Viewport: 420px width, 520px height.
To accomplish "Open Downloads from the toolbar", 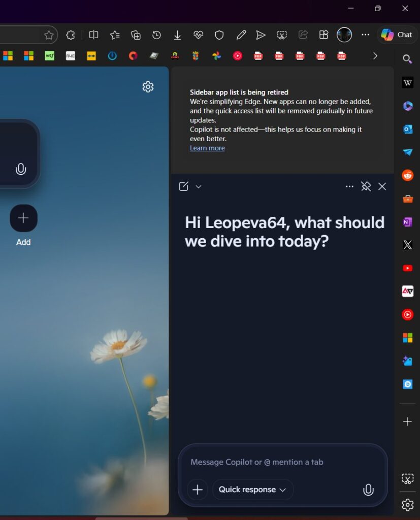I will coord(177,35).
